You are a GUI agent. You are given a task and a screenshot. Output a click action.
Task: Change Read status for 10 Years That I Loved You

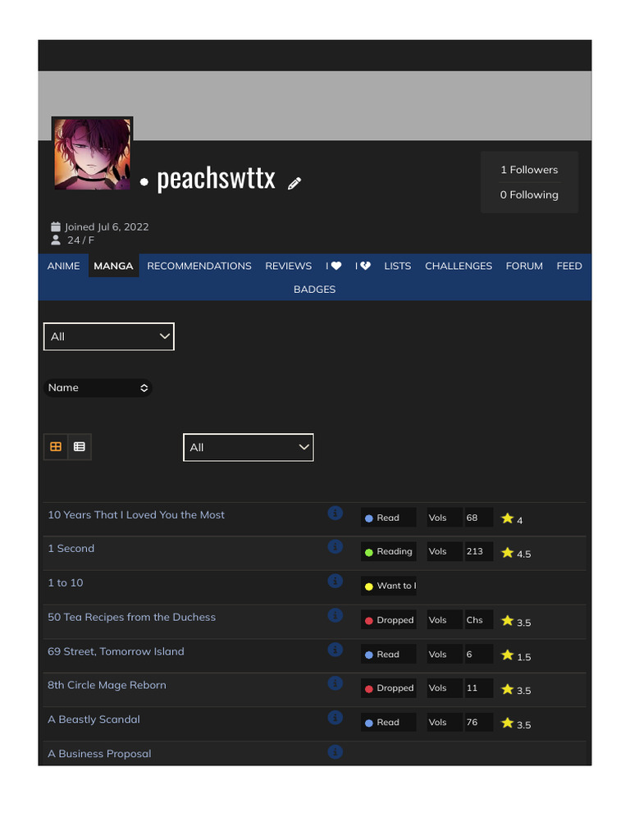[388, 518]
